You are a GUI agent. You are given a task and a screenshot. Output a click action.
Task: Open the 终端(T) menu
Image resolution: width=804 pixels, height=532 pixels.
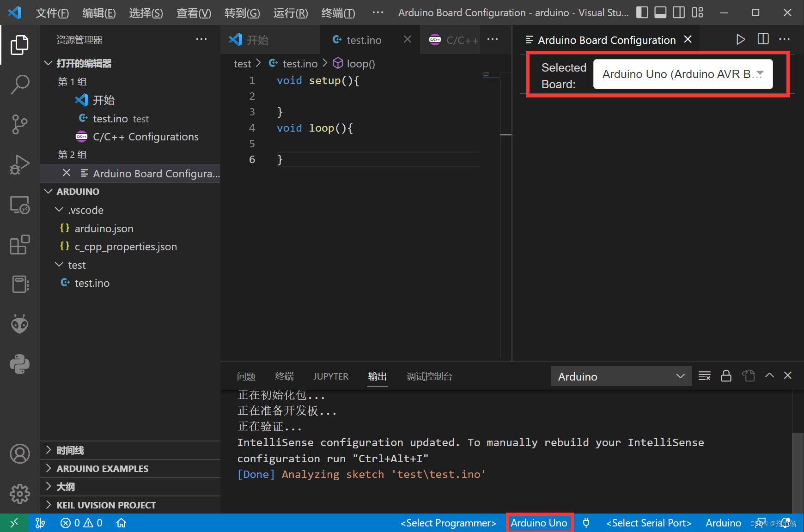click(338, 13)
